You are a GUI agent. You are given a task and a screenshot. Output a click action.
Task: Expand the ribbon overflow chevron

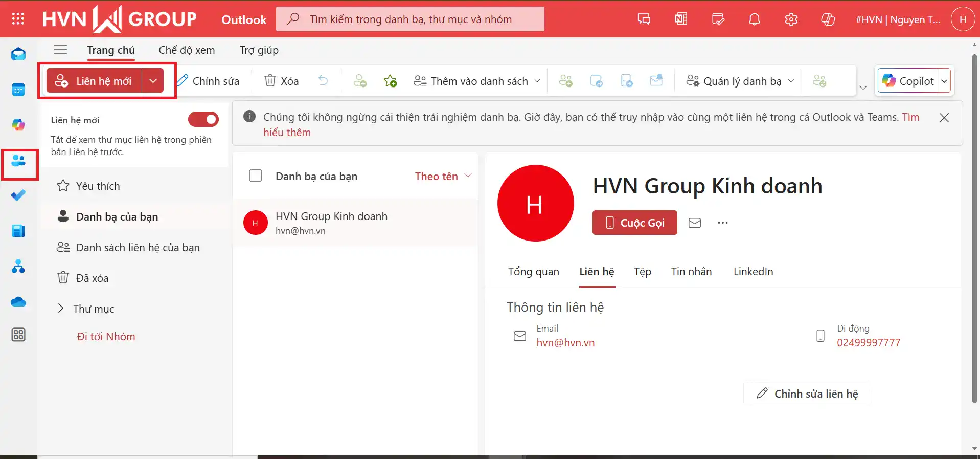tap(863, 88)
